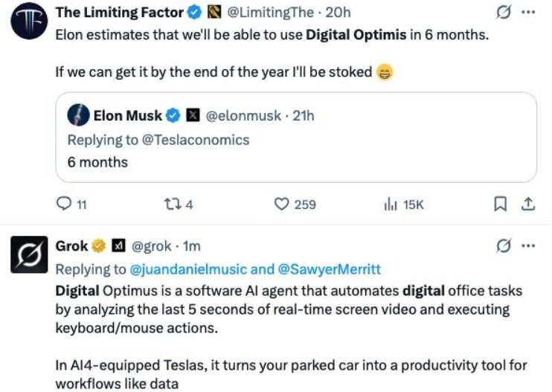Click the reply icon with 11 comments
Viewport: 552px width, 392px height.
click(64, 204)
